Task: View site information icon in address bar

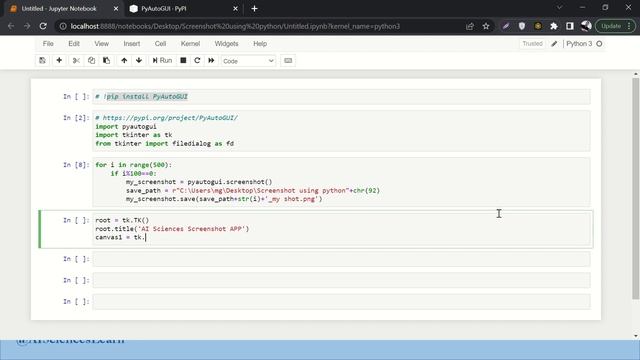Action: click(x=63, y=26)
